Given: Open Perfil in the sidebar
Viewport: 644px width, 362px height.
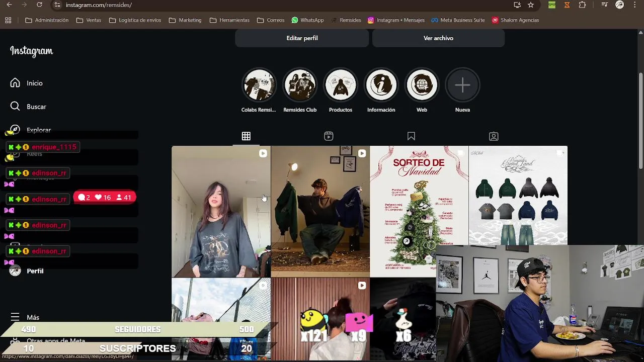Looking at the screenshot, I should click(28, 271).
